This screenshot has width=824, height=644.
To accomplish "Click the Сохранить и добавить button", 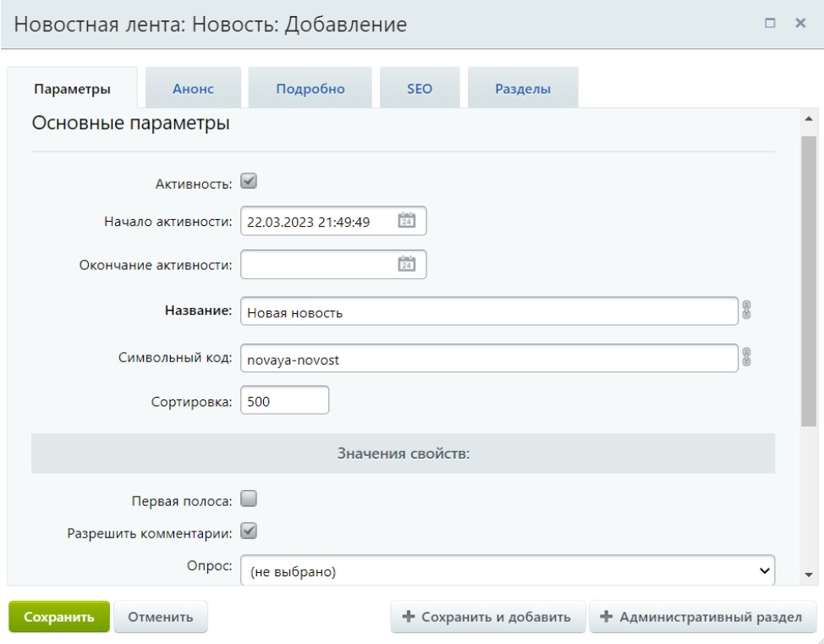I will pyautogui.click(x=486, y=617).
